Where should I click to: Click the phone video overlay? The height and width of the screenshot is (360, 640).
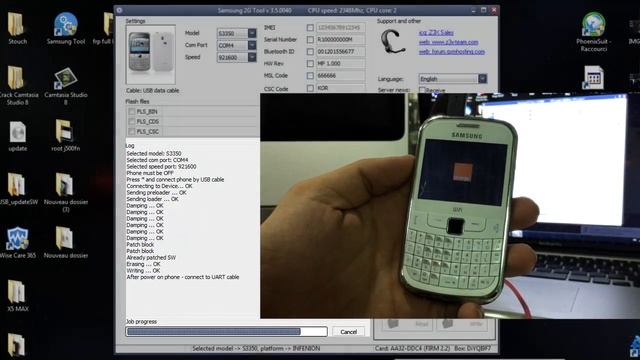click(450, 206)
